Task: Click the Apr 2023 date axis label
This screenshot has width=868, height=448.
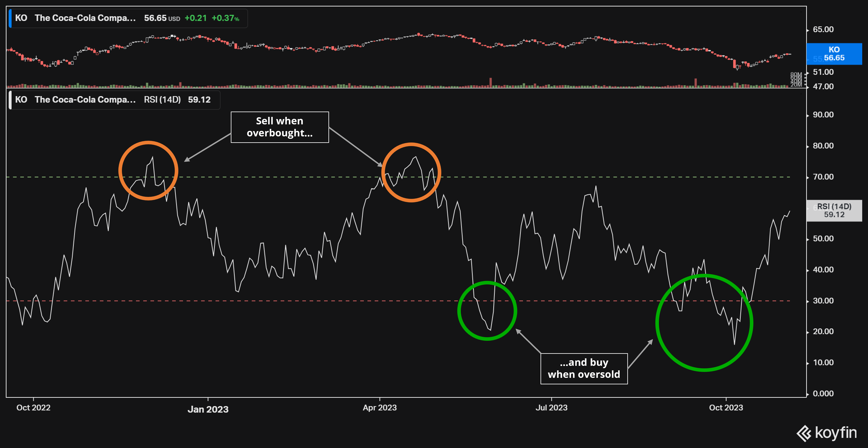Action: [x=379, y=408]
